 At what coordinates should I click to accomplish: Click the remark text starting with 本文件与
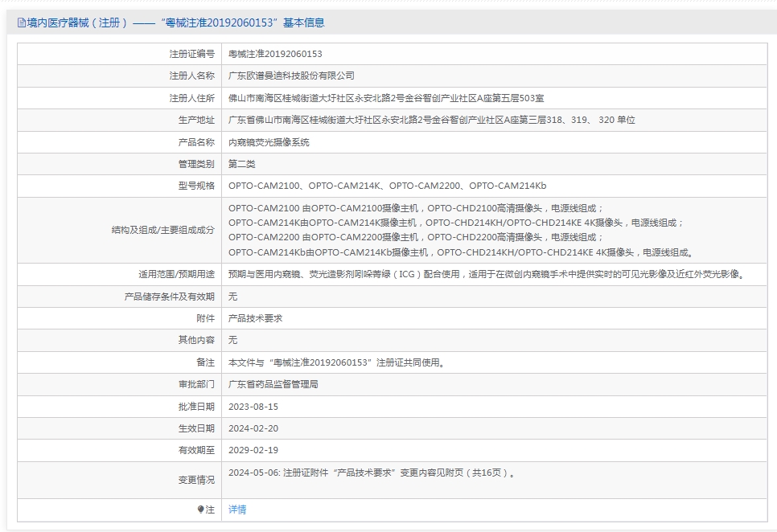coord(336,362)
